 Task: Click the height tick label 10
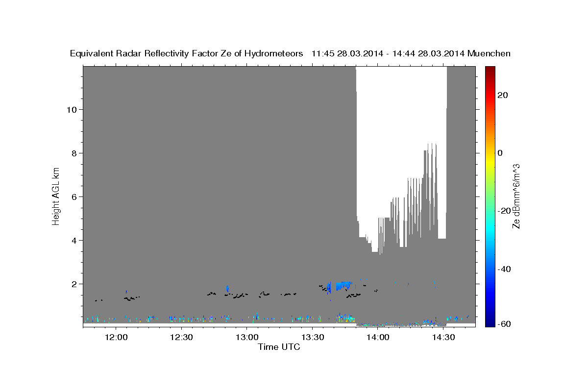pos(73,109)
